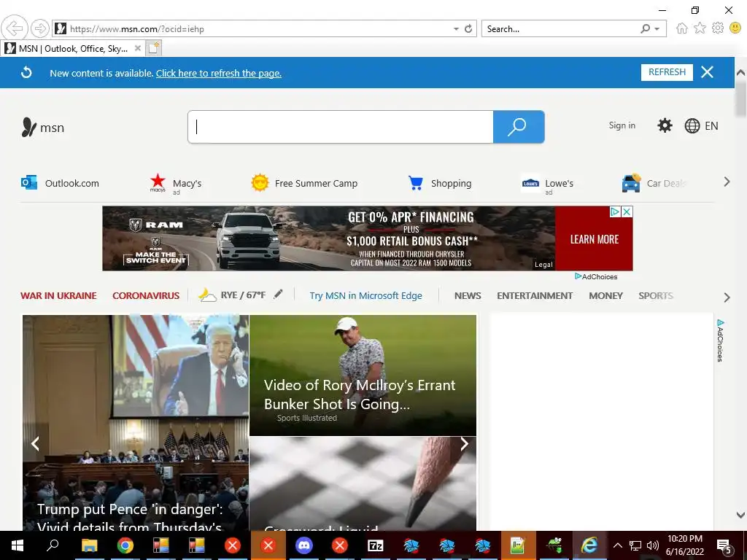Image resolution: width=747 pixels, height=560 pixels.
Task: Click LEARN MORE on RAM ad
Action: pyautogui.click(x=594, y=239)
